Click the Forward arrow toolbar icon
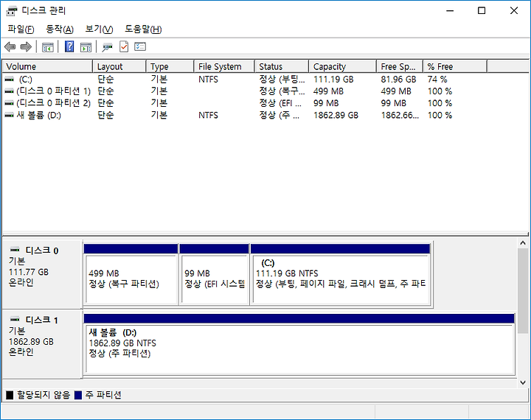This screenshot has width=531, height=420. click(x=26, y=46)
